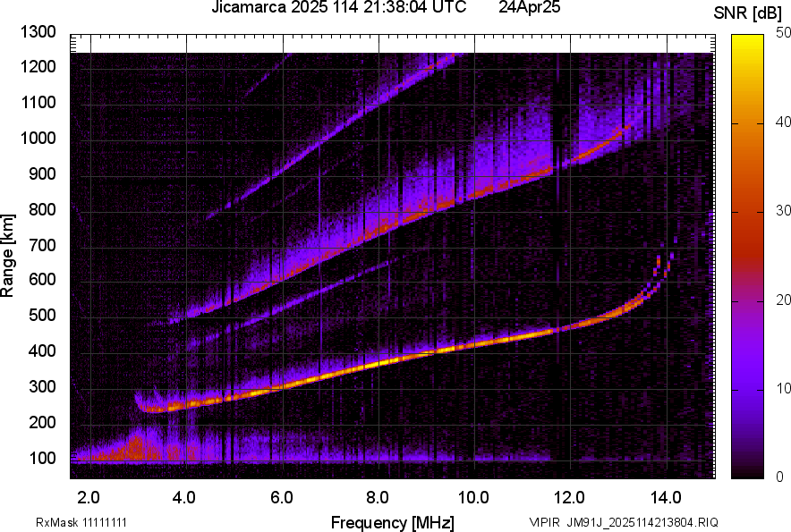Click the second-hop trace at 12.5 MHz near 950 km
This screenshot has height=532, width=791.
click(595, 150)
